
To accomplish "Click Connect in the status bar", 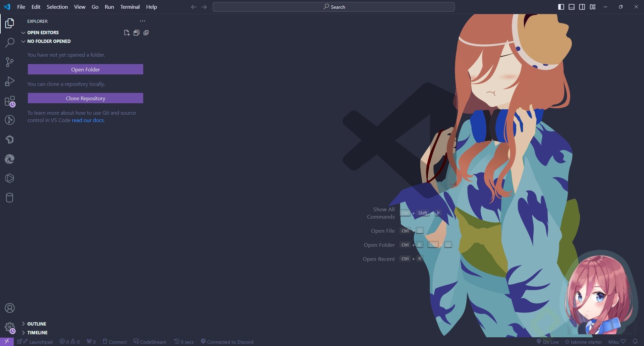I will click(x=115, y=342).
